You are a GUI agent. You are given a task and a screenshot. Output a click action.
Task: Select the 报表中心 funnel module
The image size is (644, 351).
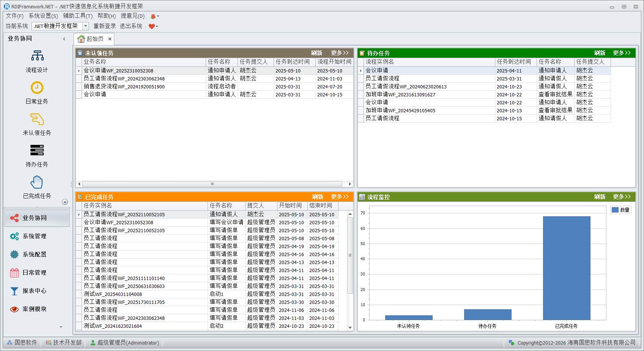point(34,291)
